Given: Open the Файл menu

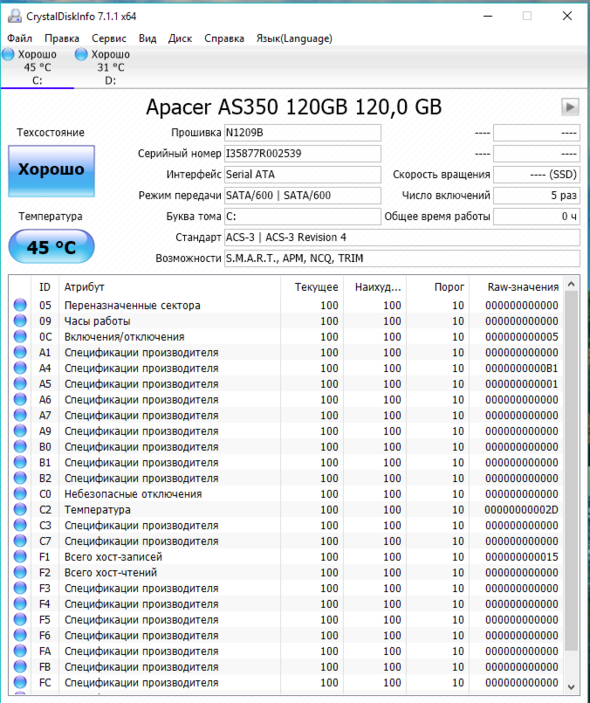Looking at the screenshot, I should click(x=20, y=39).
